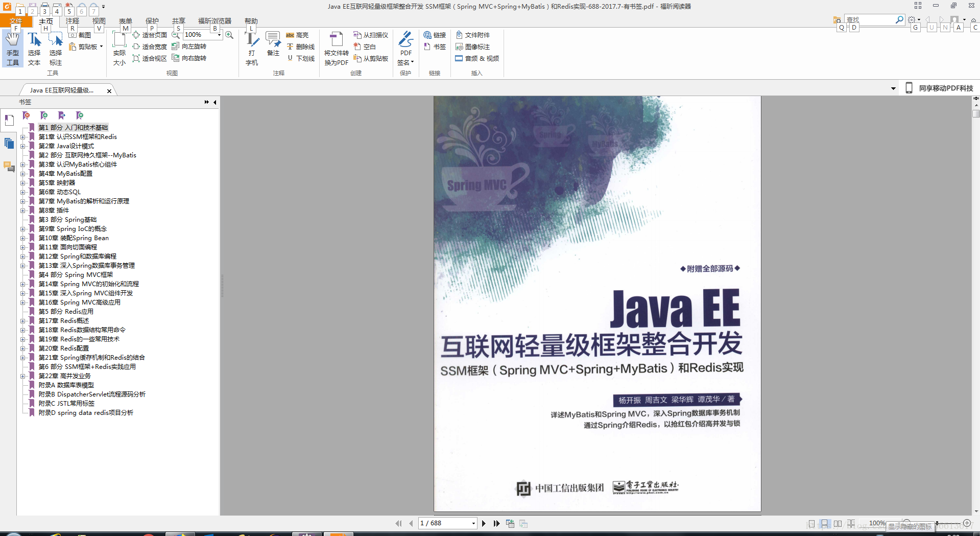Choose Fit Visible (适合视区)
Image resolution: width=980 pixels, height=536 pixels.
tap(150, 58)
